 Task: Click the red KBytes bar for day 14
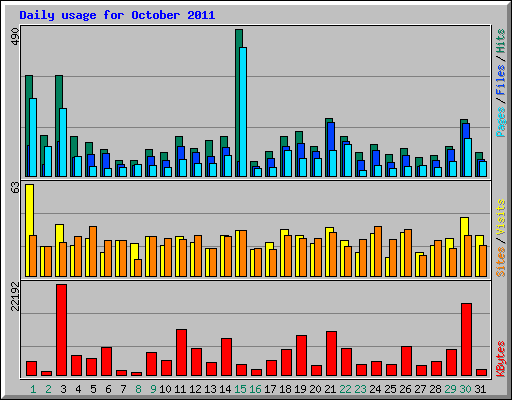click(x=226, y=357)
